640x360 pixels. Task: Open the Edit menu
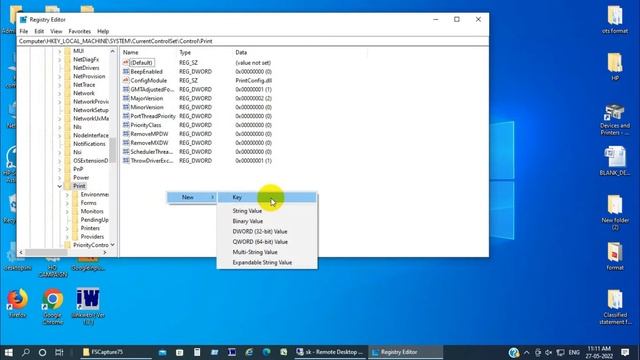(39, 31)
